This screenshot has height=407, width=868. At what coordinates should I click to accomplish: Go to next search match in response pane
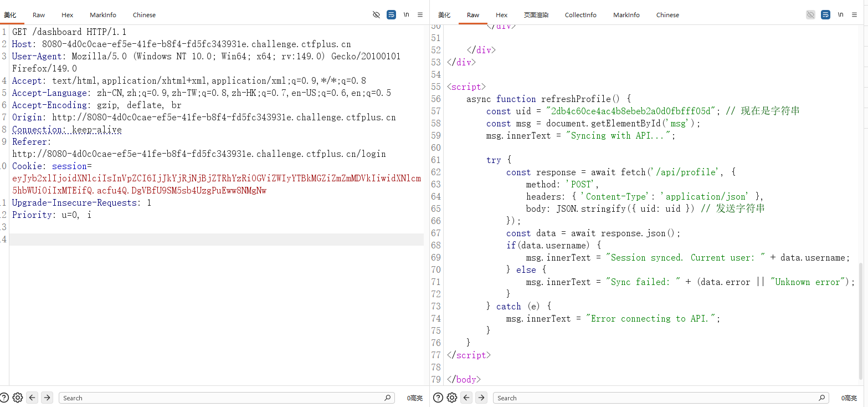tap(481, 398)
